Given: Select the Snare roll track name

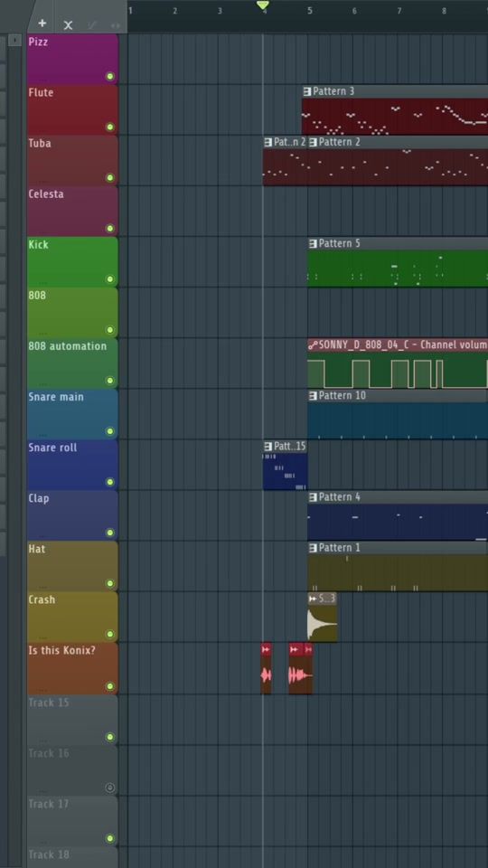Looking at the screenshot, I should point(53,448).
